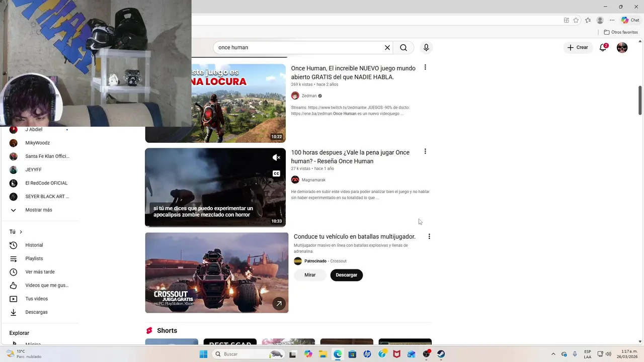Open Ver más tarde in the sidebar
The width and height of the screenshot is (644, 362).
[x=39, y=272]
